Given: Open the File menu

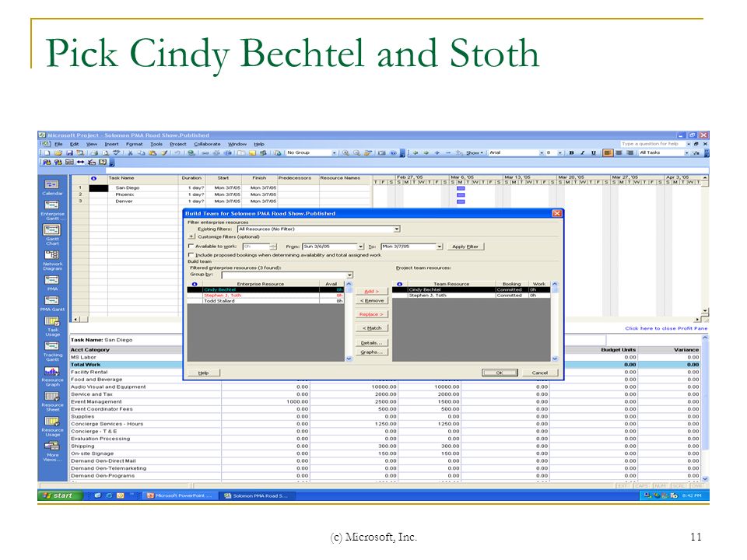Looking at the screenshot, I should [x=58, y=144].
